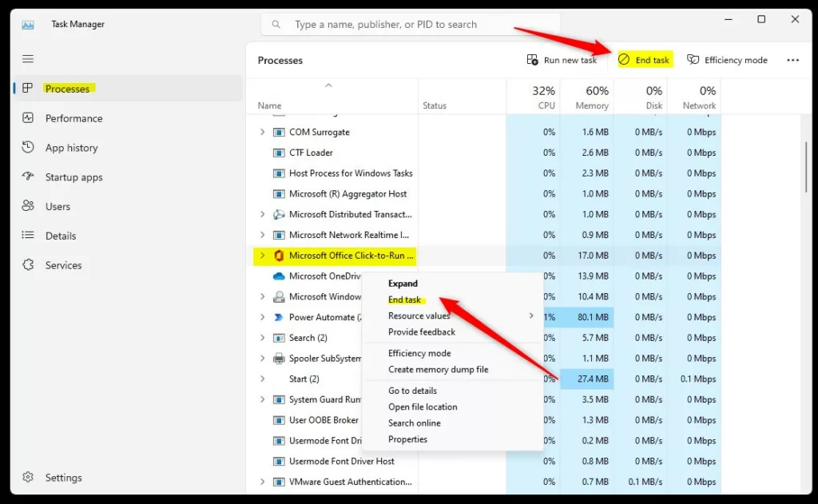
Task: Click the Status column header
Action: click(462, 97)
